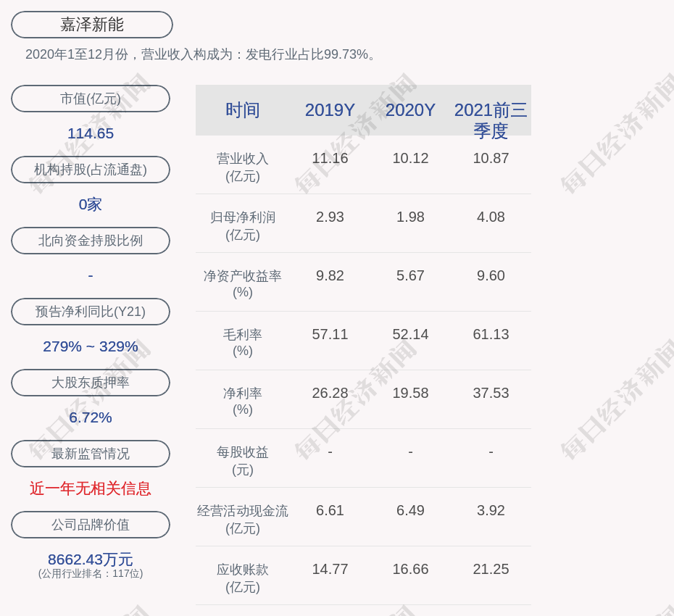Select the 3.92 operating cash flow cell
Screen dimensions: 674x616
pyautogui.click(x=491, y=510)
